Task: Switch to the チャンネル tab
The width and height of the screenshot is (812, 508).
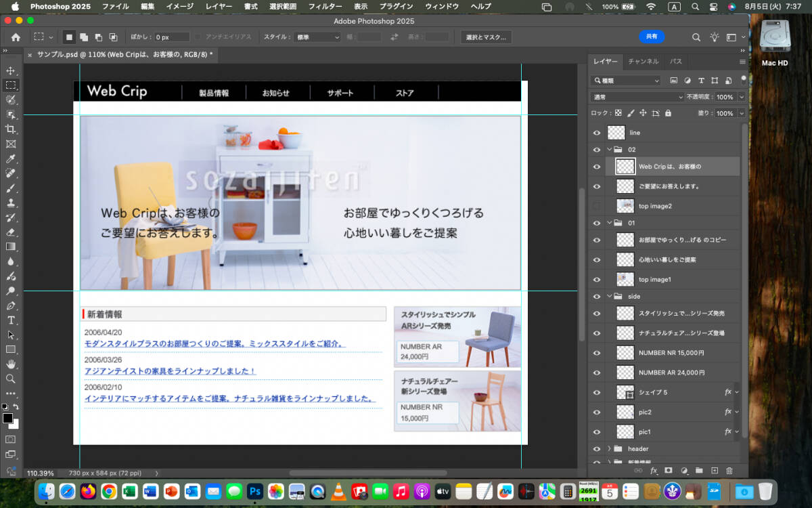Action: click(643, 61)
